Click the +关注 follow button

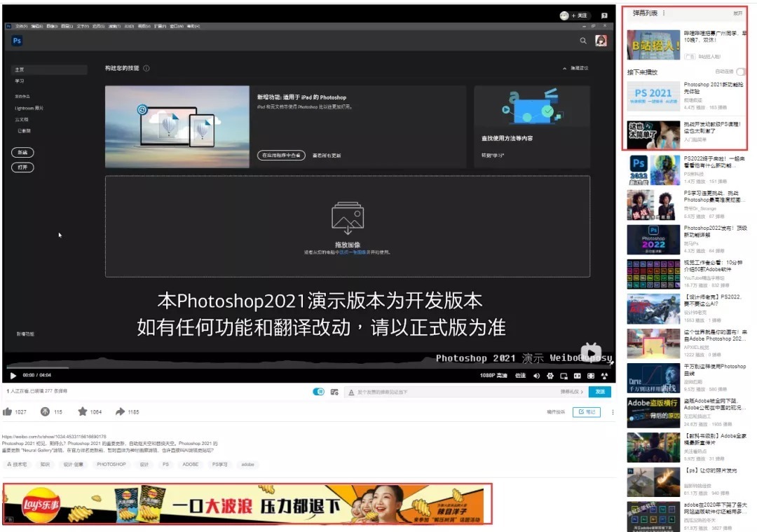pyautogui.click(x=580, y=15)
